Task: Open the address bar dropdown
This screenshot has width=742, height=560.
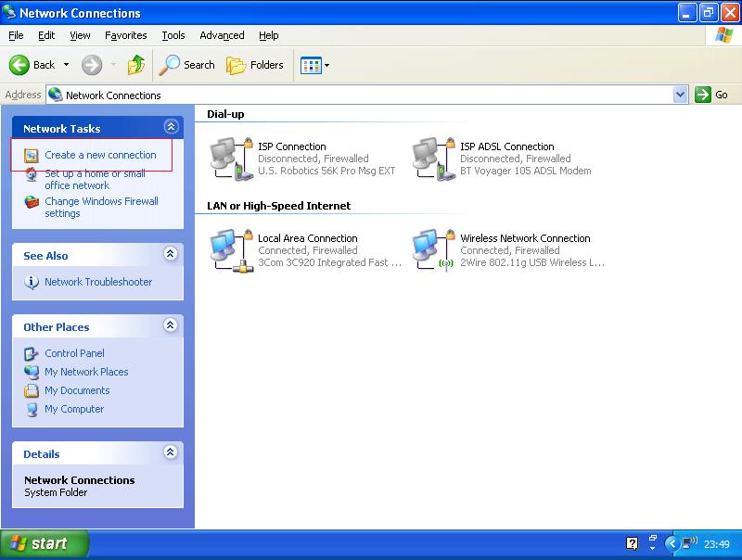Action: click(680, 95)
